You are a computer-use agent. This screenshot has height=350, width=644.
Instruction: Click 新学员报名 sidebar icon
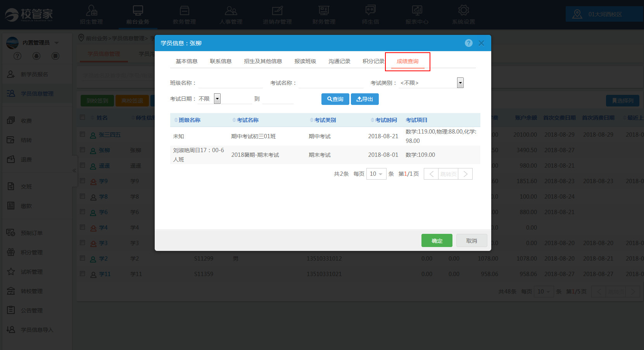pos(11,74)
